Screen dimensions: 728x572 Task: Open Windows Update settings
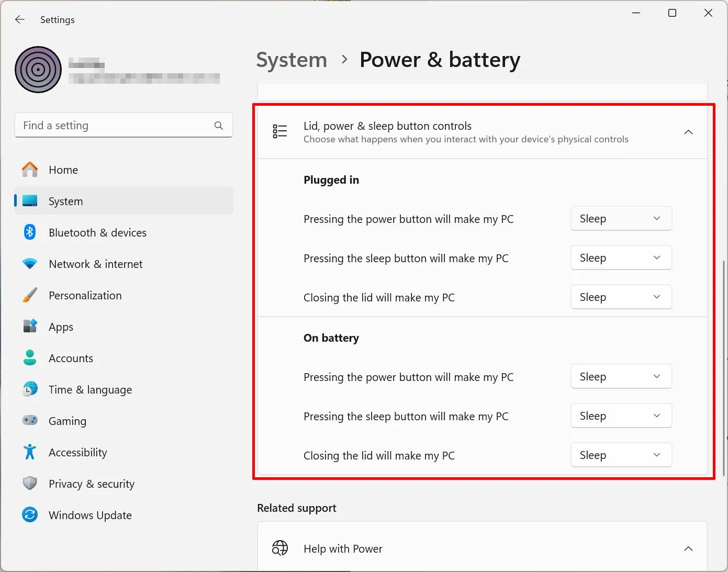90,515
